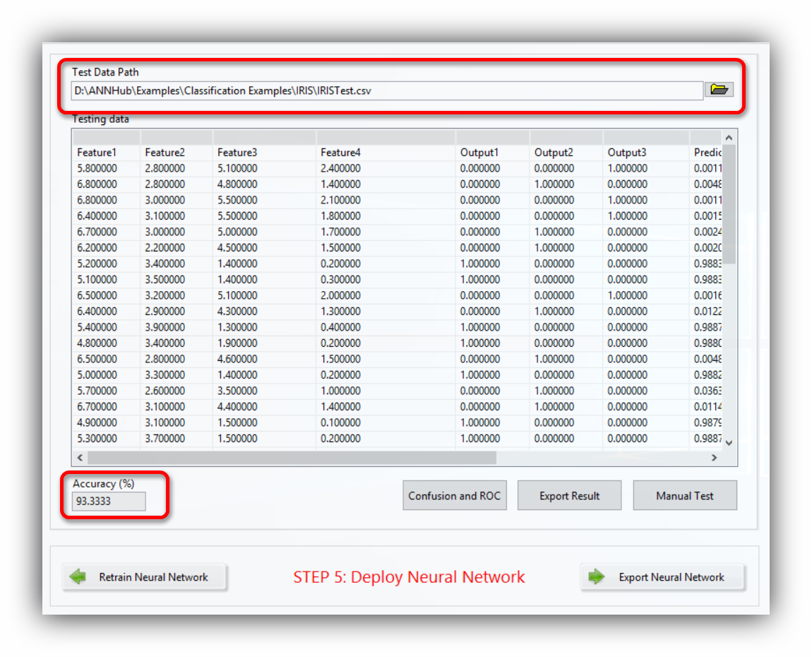The image size is (812, 657).
Task: Select first row Feature1 cell 5.800000
Action: pos(97,169)
